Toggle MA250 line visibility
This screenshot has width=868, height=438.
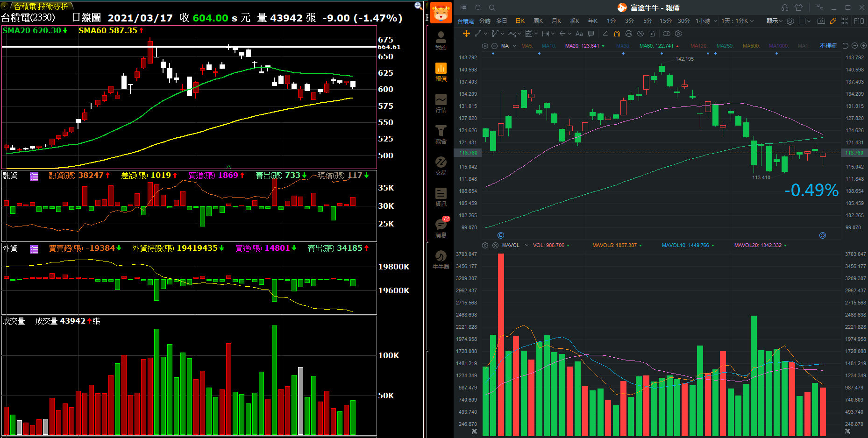pyautogui.click(x=725, y=46)
